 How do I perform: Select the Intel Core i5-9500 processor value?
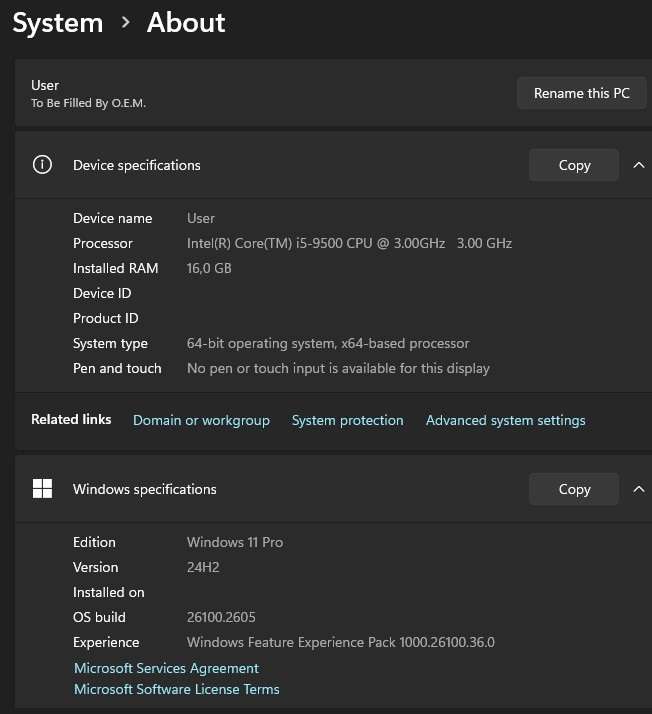click(x=349, y=243)
